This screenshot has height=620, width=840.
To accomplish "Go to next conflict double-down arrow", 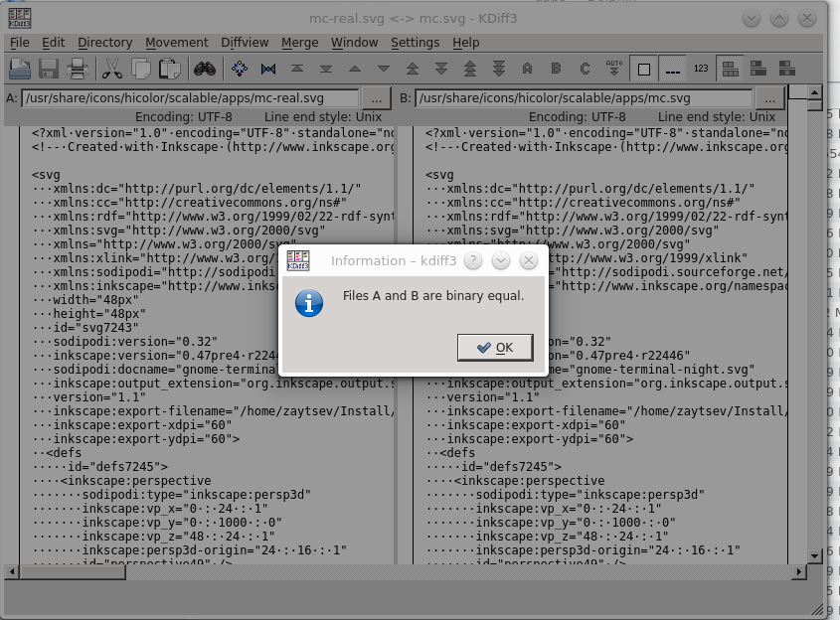I will (441, 69).
